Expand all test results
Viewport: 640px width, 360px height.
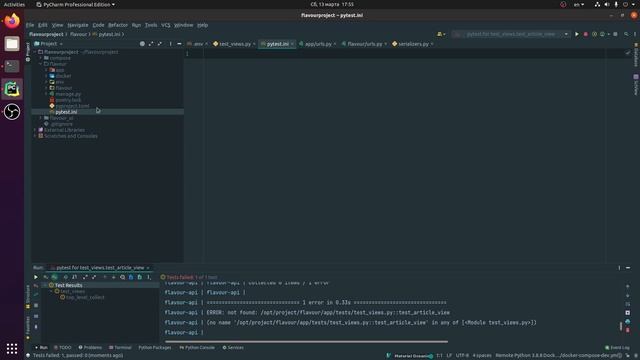pos(85,277)
